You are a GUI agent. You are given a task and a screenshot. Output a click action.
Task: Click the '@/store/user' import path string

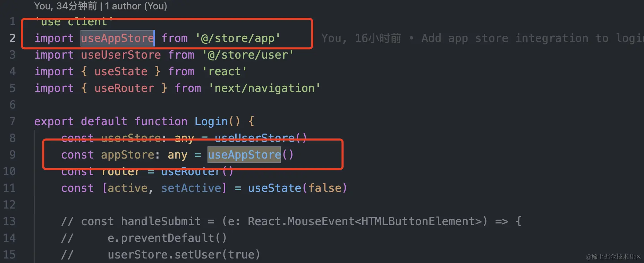pyautogui.click(x=248, y=55)
